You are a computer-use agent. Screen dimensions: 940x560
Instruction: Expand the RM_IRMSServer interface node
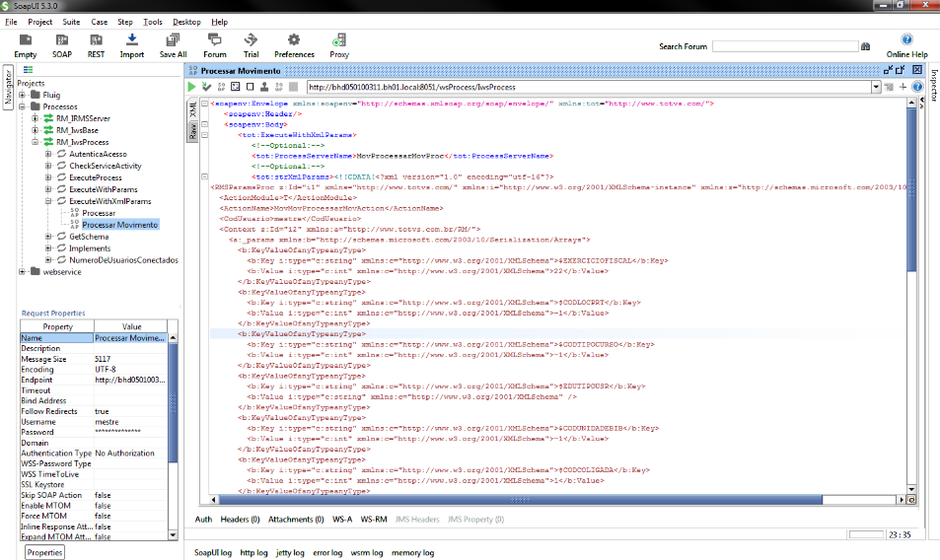pos(35,118)
